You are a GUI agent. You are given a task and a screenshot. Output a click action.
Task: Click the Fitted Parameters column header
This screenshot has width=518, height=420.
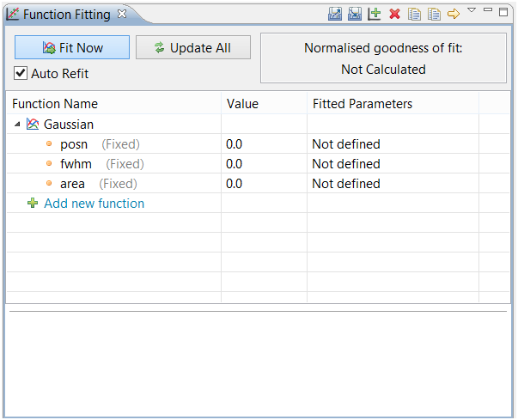(362, 104)
